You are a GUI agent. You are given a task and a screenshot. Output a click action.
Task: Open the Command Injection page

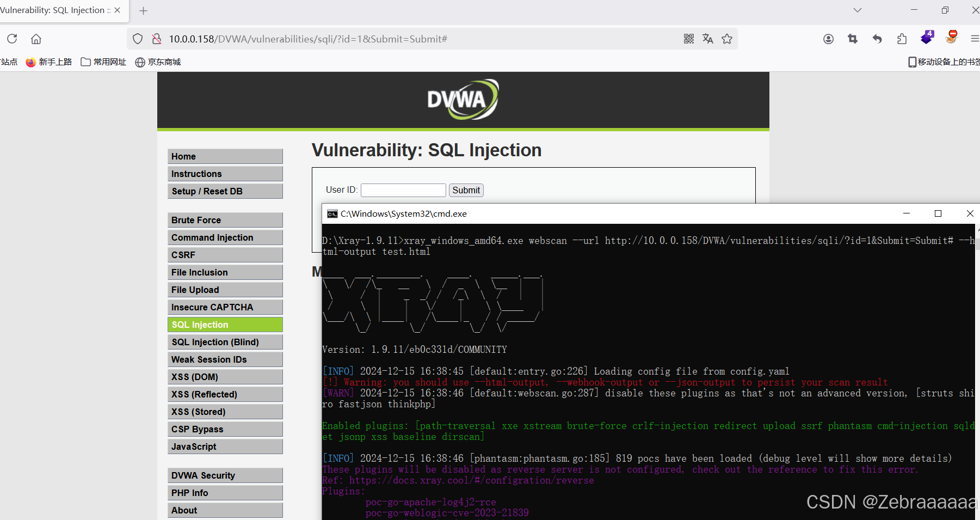[225, 237]
